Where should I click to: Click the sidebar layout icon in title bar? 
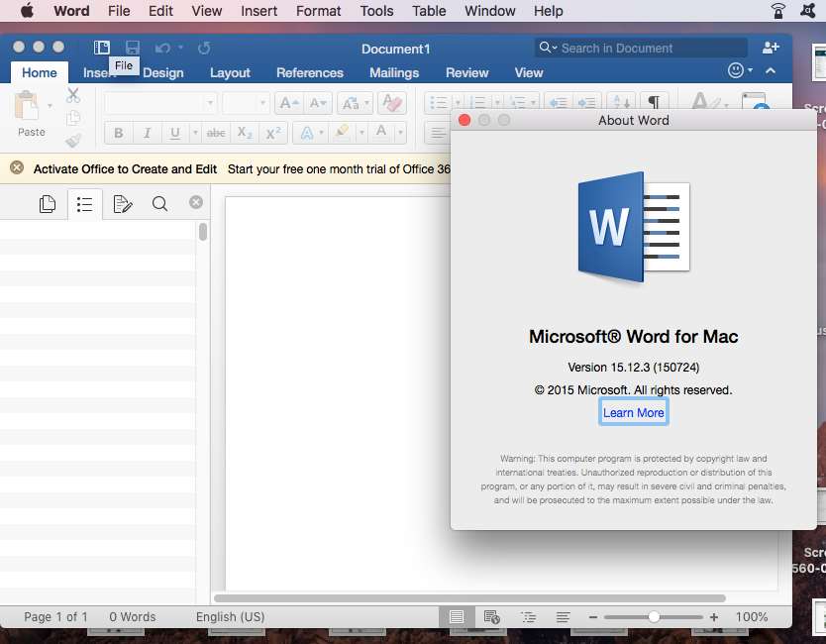pyautogui.click(x=102, y=48)
